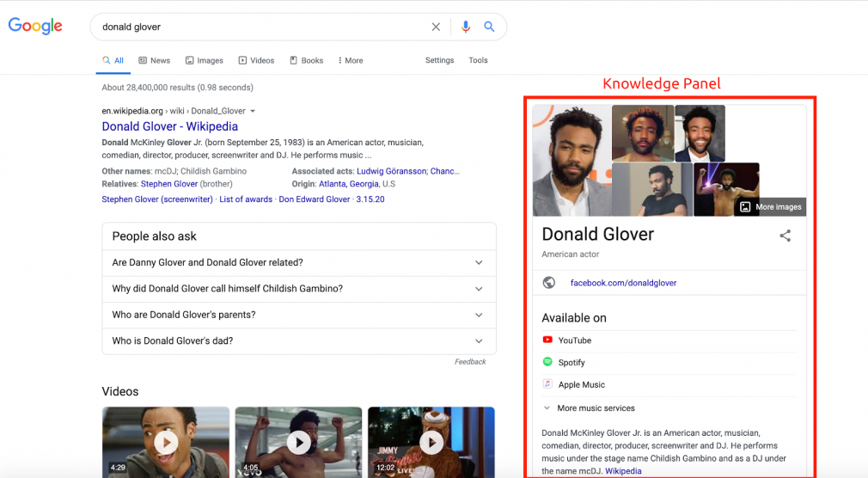Open the Atlanta, Georgia link

[x=349, y=184]
